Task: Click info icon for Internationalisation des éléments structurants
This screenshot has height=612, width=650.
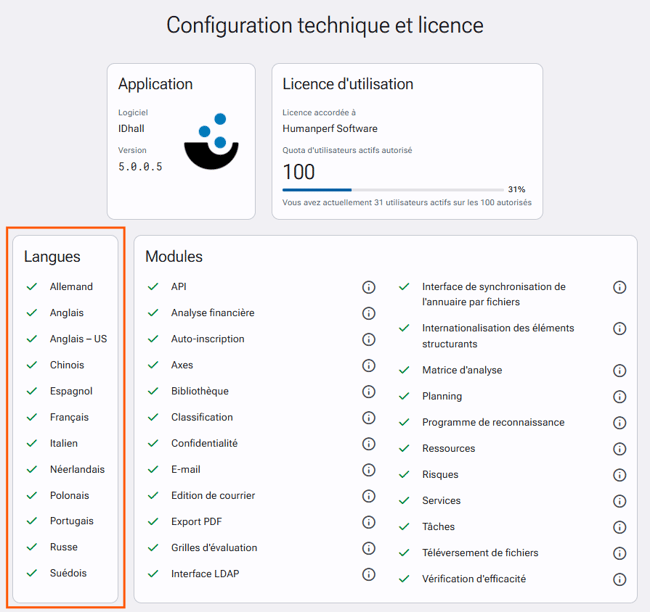Action: (x=619, y=329)
